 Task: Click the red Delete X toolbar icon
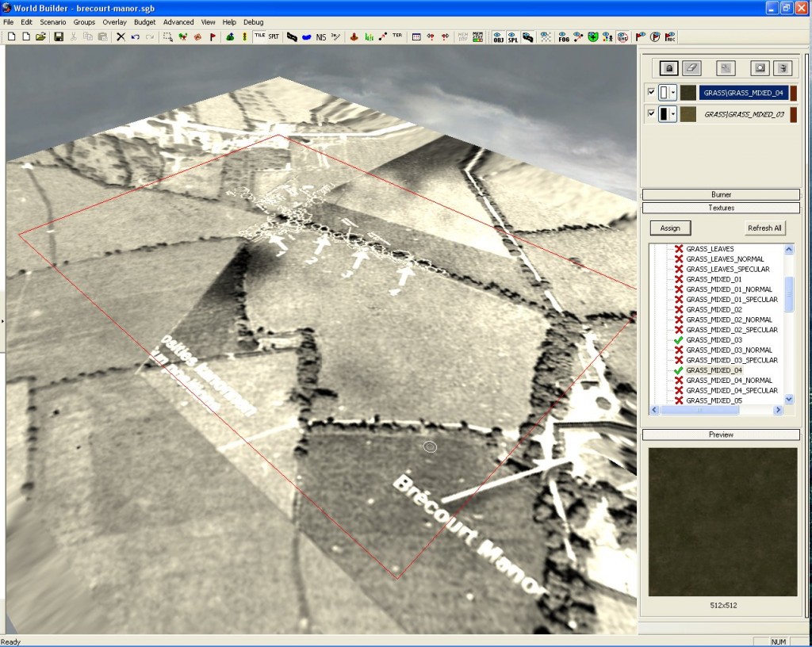pos(121,36)
